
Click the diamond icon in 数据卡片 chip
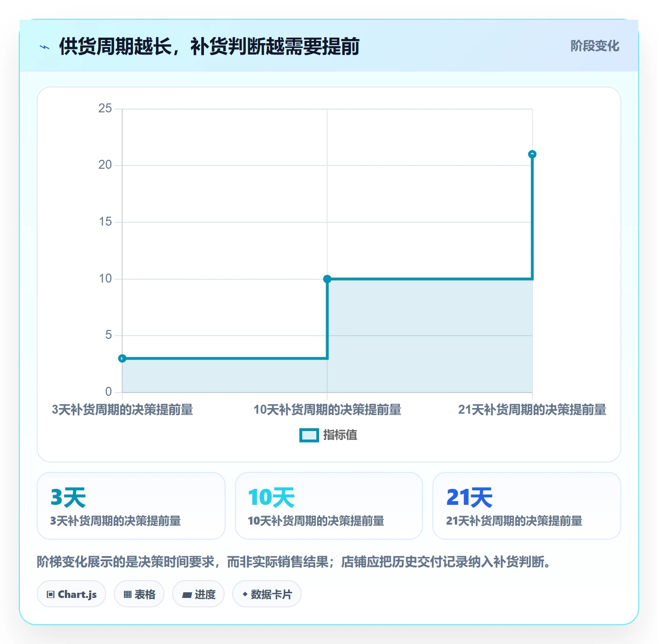point(245,594)
